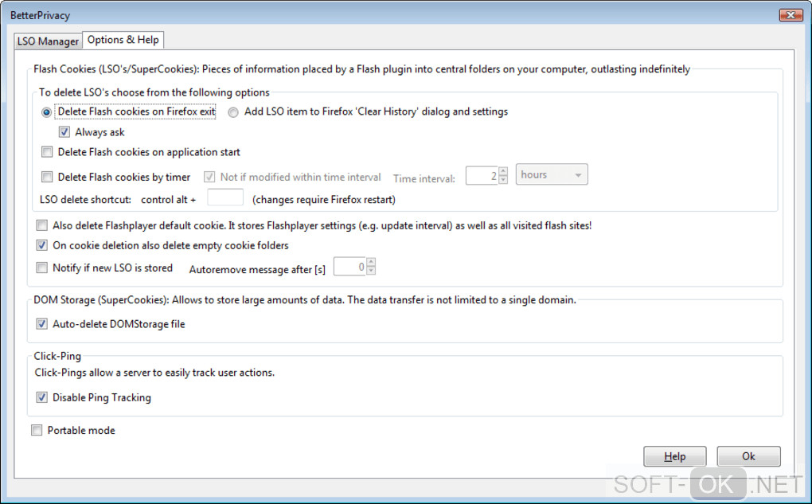Uncheck Disable Ping Tracking

click(x=42, y=397)
